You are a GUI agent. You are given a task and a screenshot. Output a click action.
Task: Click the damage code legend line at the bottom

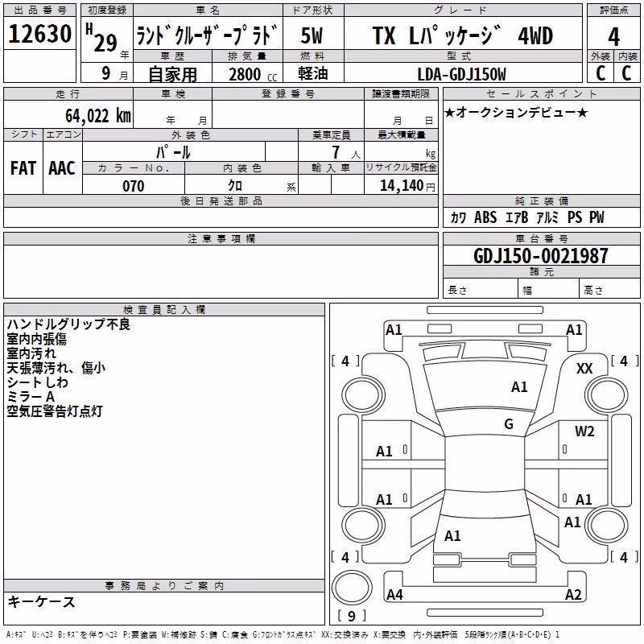click(x=283, y=635)
